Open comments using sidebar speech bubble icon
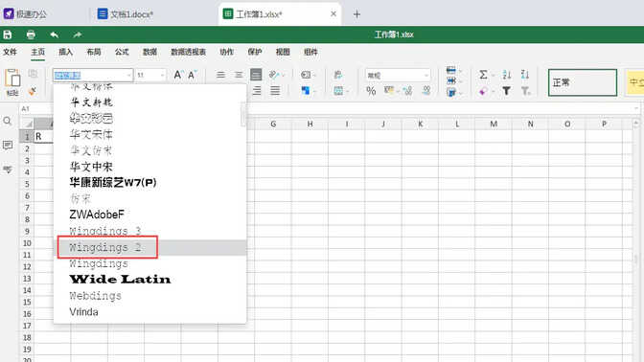Screen dimensions: 644x362 coord(8,145)
